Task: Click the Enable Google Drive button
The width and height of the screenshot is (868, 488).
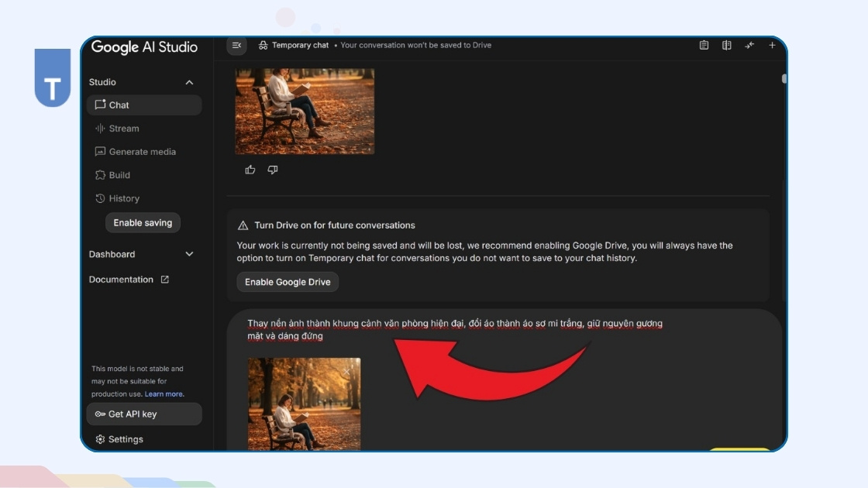Action: [288, 282]
